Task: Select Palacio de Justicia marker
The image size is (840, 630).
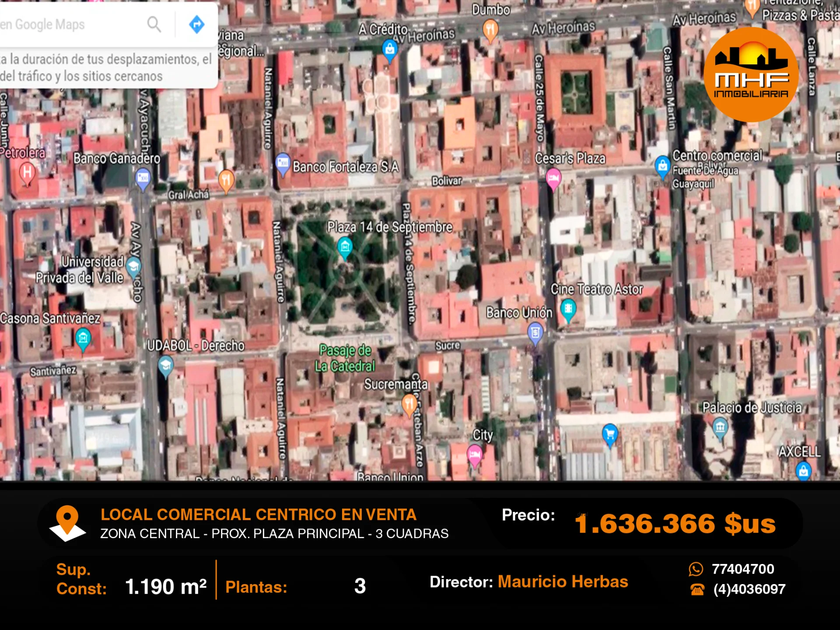Action: 720,427
